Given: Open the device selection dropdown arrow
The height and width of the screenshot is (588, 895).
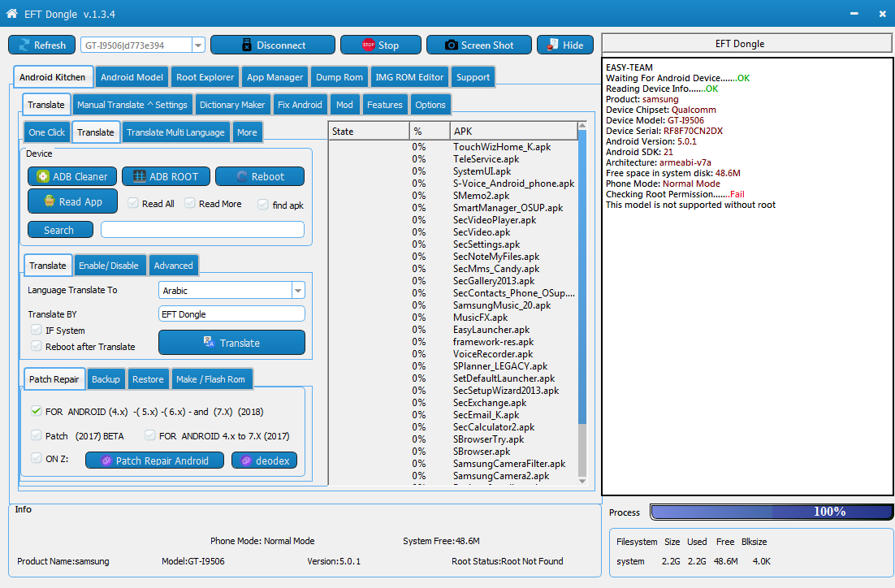Looking at the screenshot, I should [x=198, y=45].
